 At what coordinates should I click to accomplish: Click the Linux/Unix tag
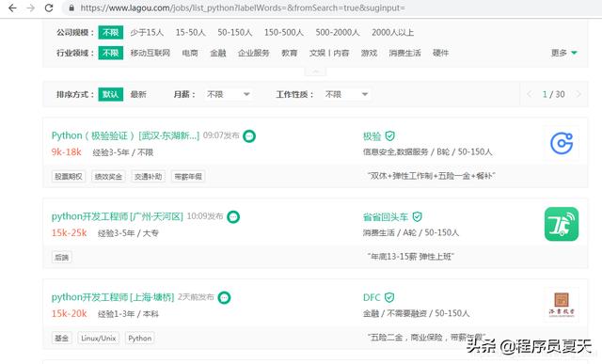98,339
